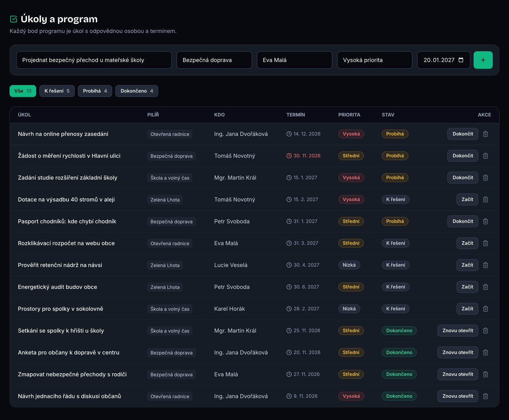Start the Dotace na výsadbu 40 stromů task

coord(467,199)
